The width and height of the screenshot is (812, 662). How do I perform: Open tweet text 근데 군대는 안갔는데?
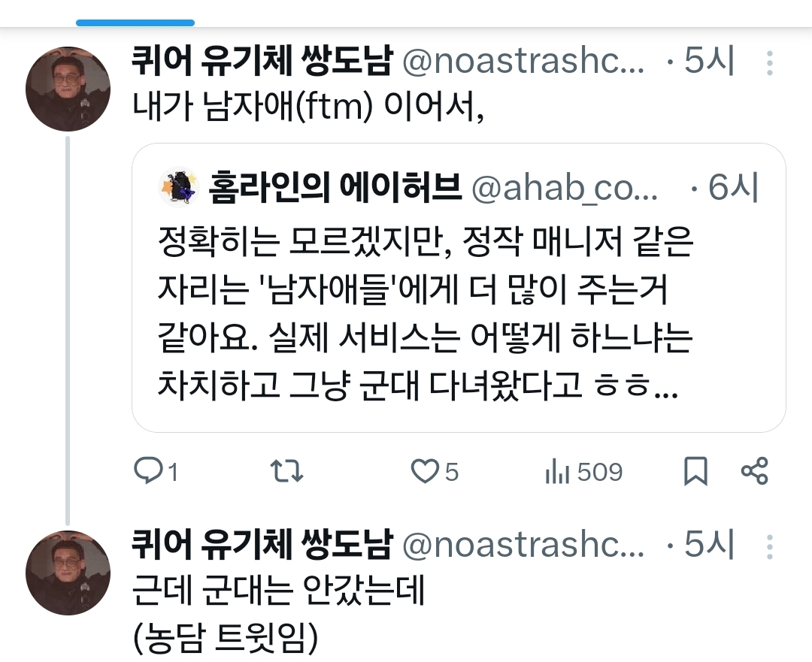[279, 591]
